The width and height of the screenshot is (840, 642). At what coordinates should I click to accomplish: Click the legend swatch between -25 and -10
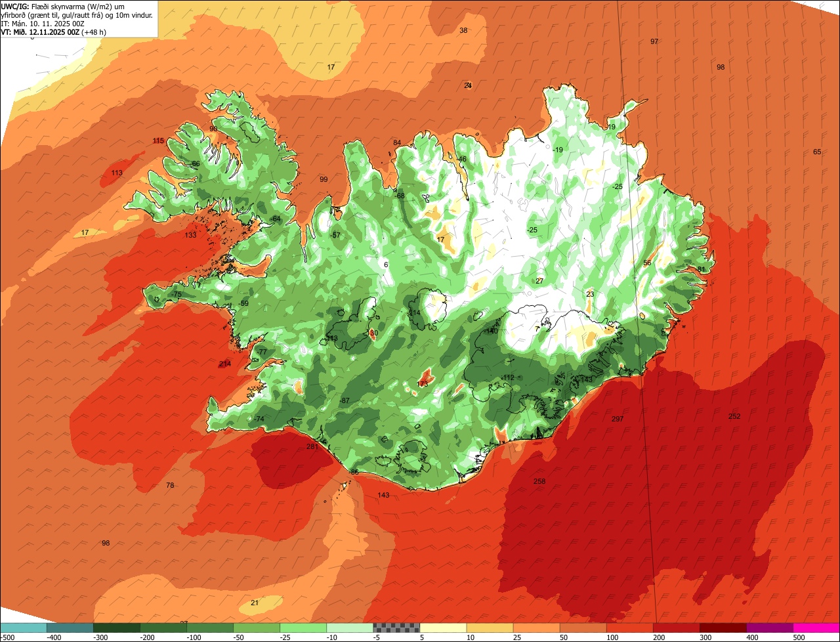tap(303, 628)
